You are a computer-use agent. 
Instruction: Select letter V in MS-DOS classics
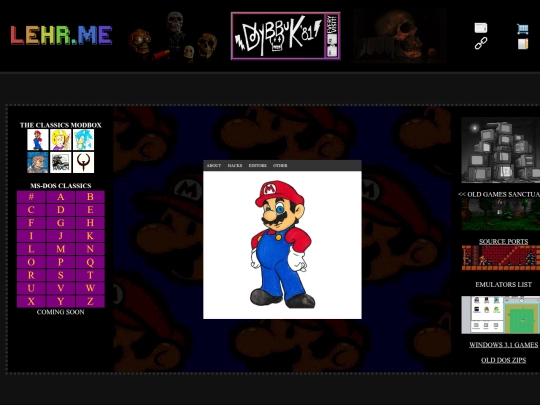[x=61, y=288]
